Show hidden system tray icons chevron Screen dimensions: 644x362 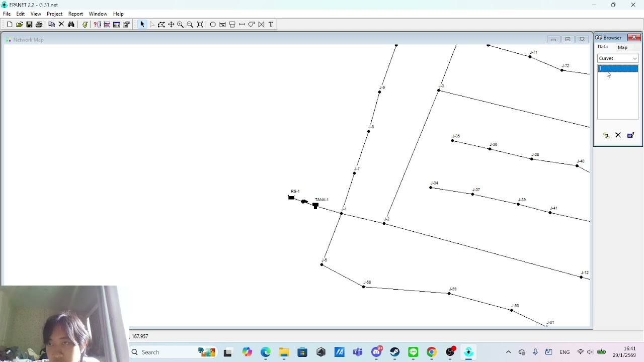[508, 352]
